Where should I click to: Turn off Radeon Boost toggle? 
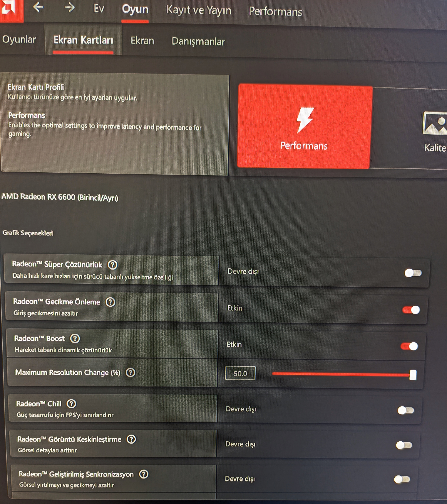pyautogui.click(x=409, y=346)
